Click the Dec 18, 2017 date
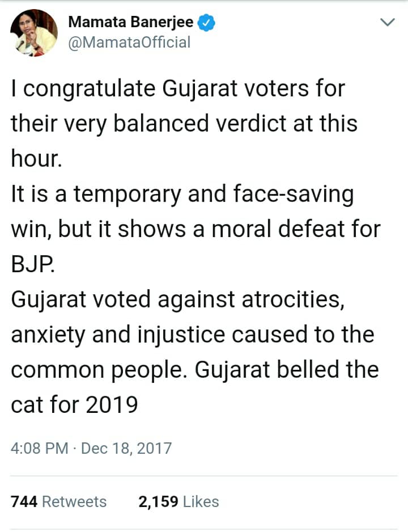Viewport: 408px width, 532px height. tap(126, 449)
